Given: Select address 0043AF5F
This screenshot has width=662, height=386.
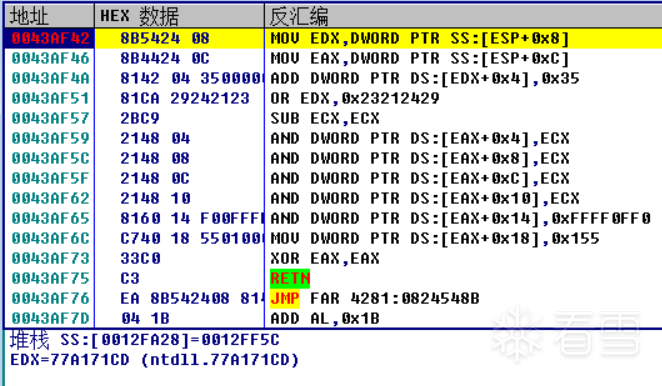Looking at the screenshot, I should point(50,178).
